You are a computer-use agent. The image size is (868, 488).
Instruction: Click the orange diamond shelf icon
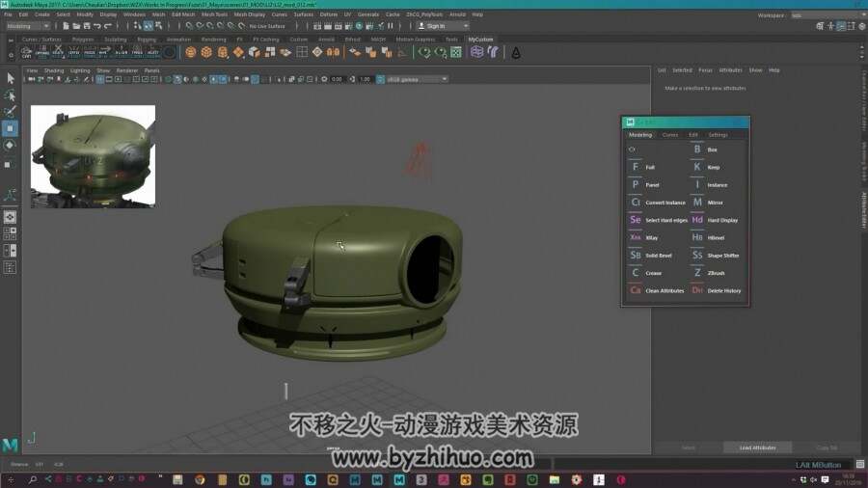pyautogui.click(x=238, y=53)
